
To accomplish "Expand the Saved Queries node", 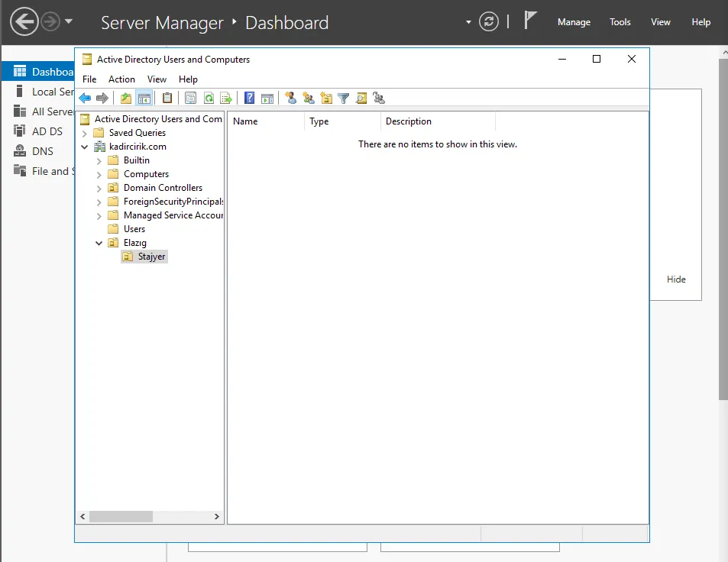I will [85, 133].
